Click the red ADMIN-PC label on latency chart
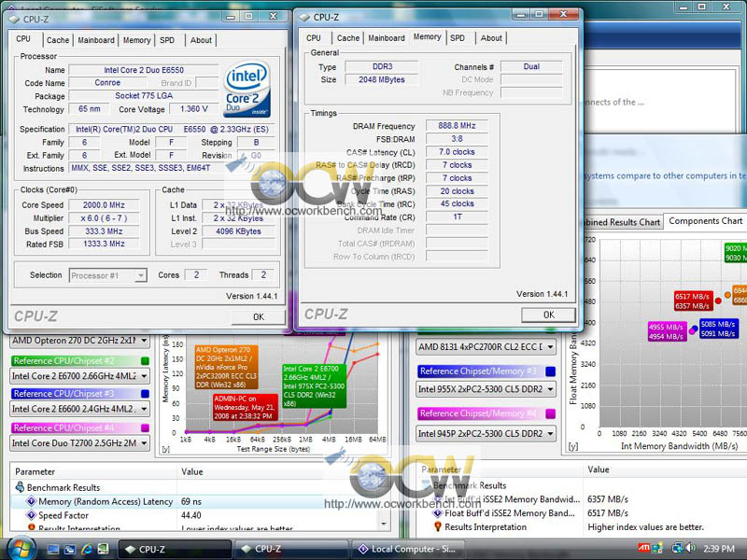 tap(246, 407)
